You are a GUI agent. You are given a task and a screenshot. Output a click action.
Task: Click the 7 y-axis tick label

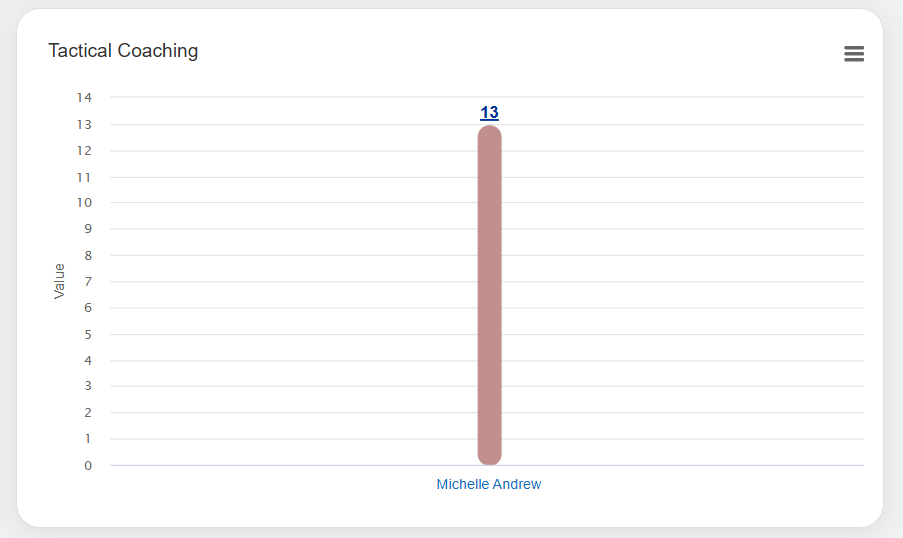pos(88,282)
